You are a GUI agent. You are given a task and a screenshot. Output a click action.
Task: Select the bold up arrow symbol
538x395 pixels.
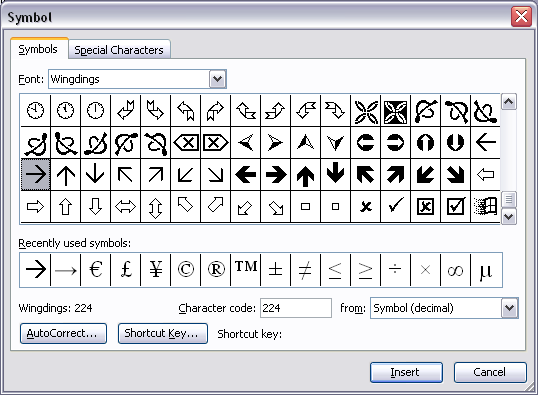click(305, 174)
